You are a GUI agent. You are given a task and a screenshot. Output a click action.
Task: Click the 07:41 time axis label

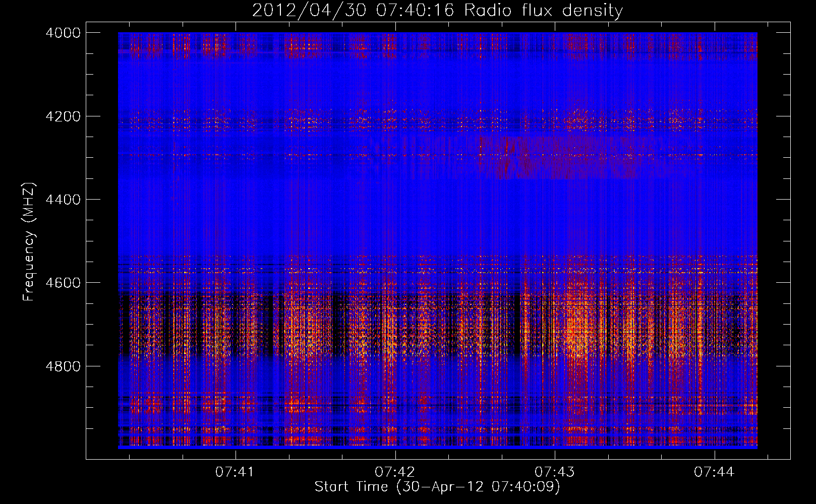click(235, 472)
